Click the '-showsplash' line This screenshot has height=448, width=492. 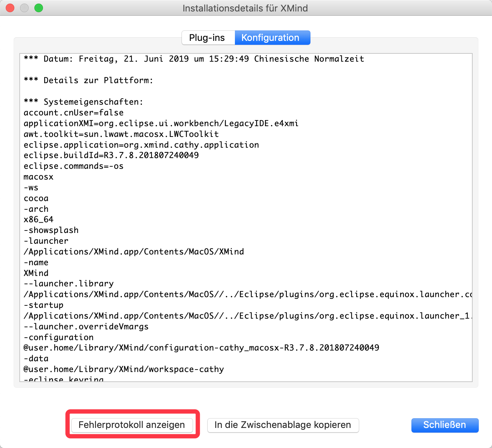[x=51, y=230]
